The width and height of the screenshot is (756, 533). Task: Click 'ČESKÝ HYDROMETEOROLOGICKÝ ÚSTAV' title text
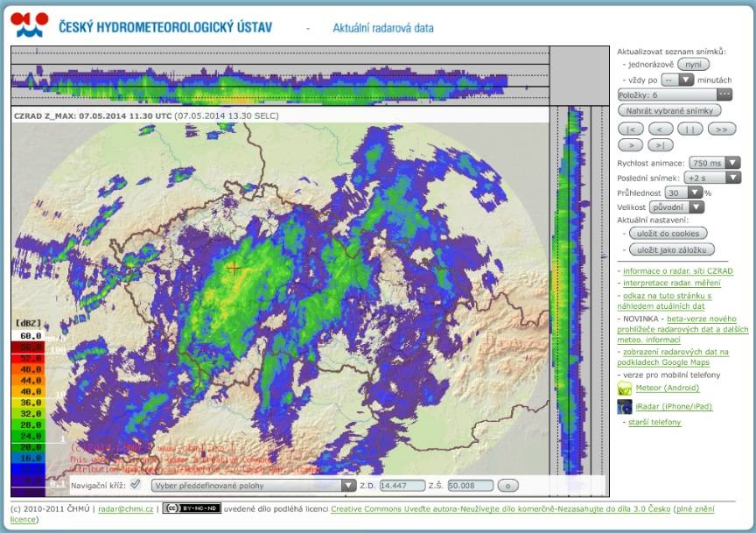click(x=165, y=26)
